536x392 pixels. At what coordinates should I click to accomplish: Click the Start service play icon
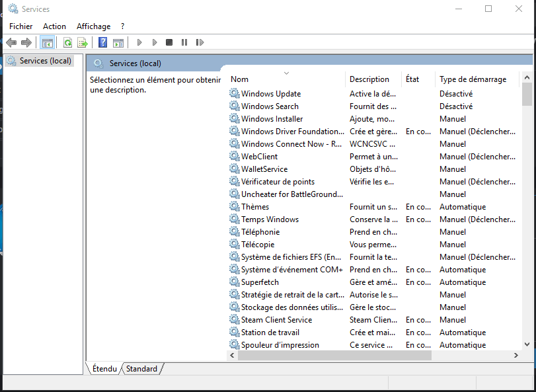[139, 42]
